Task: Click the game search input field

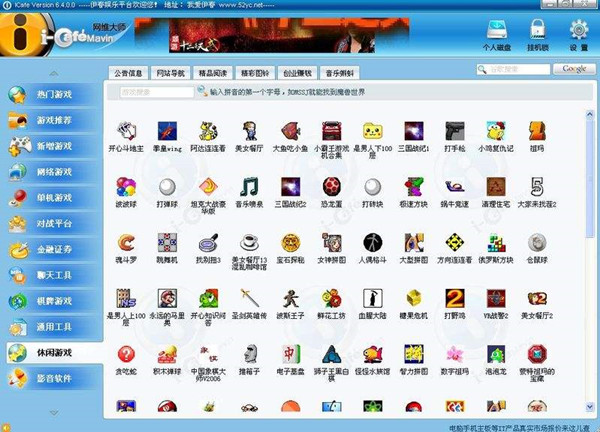Action: coord(157,92)
